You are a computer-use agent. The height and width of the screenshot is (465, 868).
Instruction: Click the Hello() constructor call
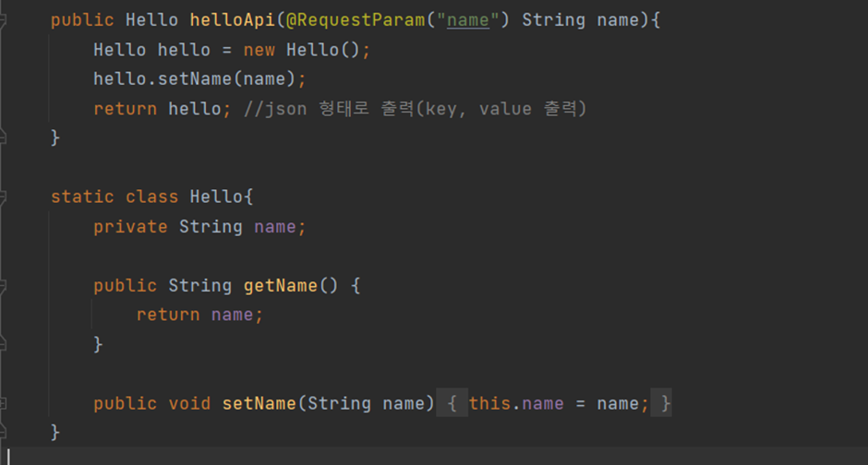coord(323,51)
